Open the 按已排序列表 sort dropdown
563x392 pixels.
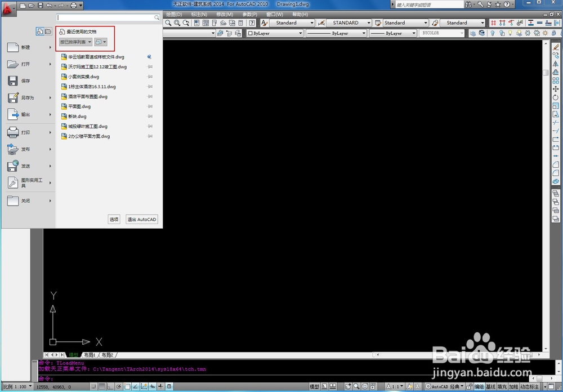76,42
